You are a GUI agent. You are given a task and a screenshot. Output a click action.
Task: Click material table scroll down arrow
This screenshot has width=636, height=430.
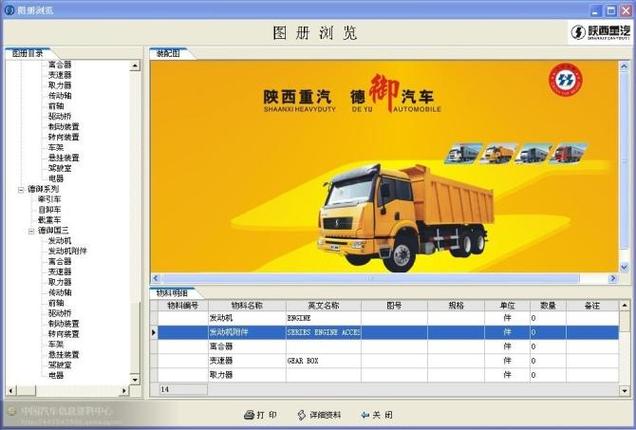pyautogui.click(x=625, y=390)
